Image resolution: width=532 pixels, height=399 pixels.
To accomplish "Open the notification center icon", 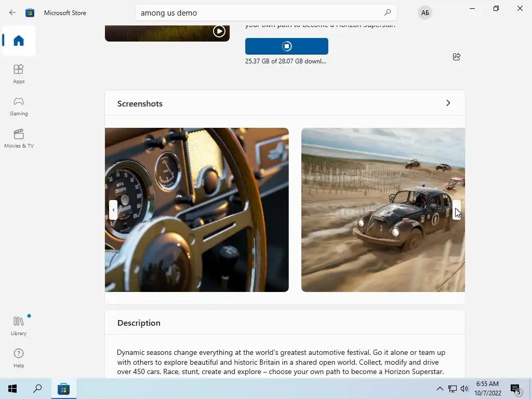I will coord(515,389).
